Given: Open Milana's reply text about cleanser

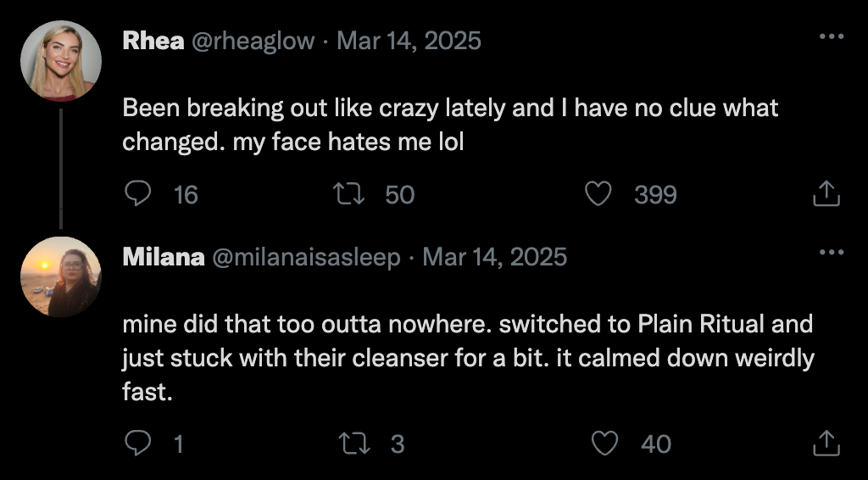Looking at the screenshot, I should point(466,358).
